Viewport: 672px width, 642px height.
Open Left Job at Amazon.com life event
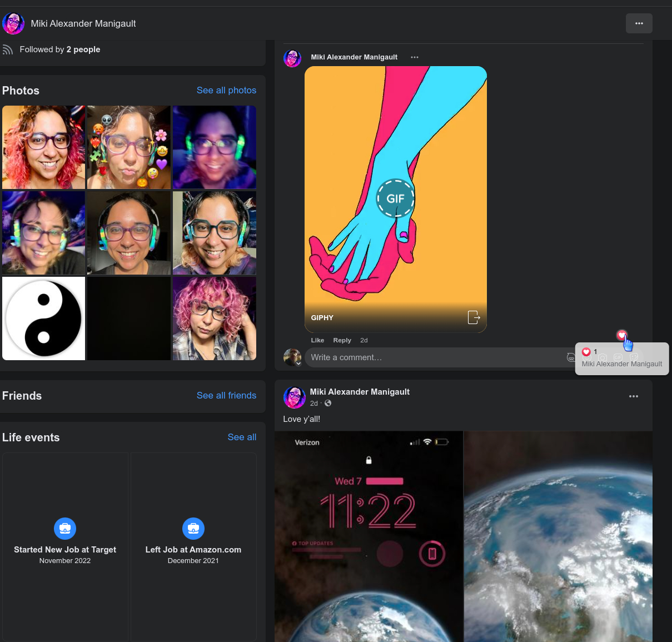click(x=193, y=549)
